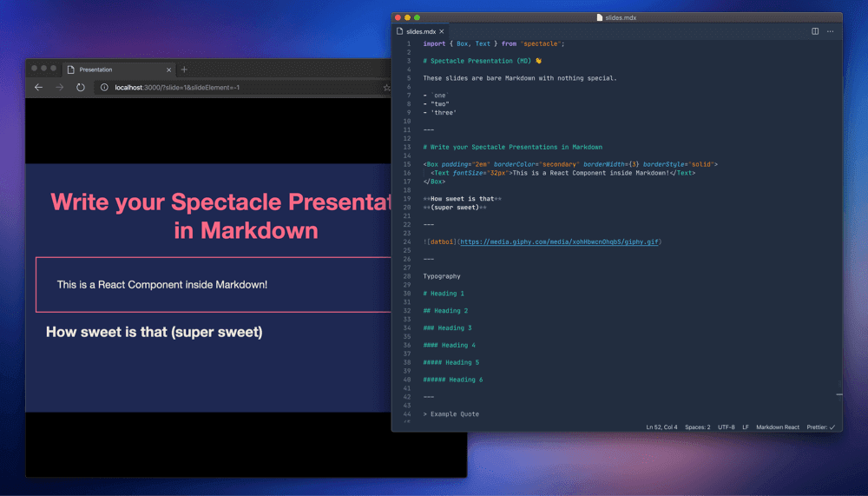Close the editor window with red button

(398, 17)
